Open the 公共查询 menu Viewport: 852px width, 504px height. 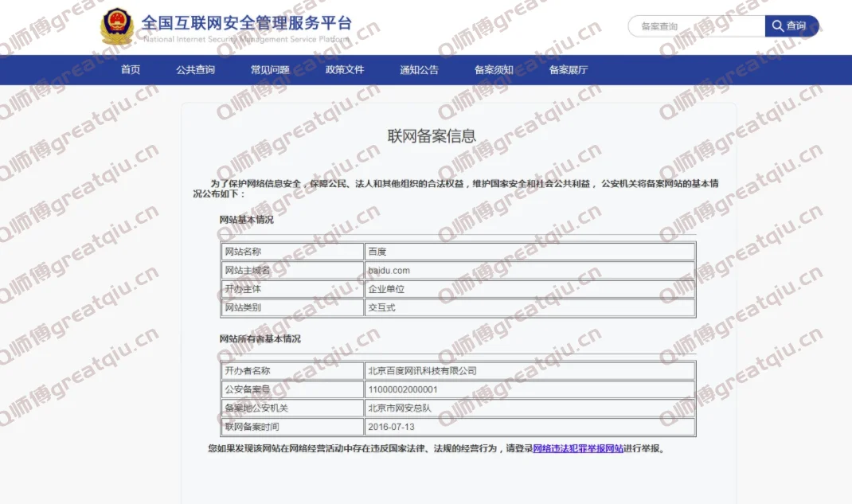click(x=195, y=70)
